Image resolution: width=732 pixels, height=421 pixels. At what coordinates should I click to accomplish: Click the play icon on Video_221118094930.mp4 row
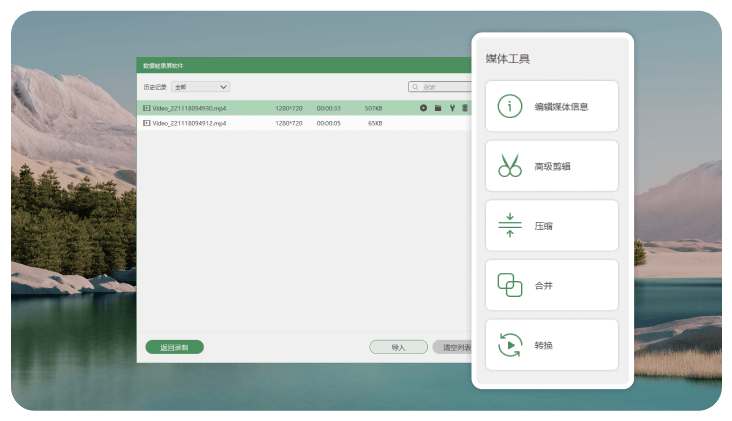[x=423, y=108]
